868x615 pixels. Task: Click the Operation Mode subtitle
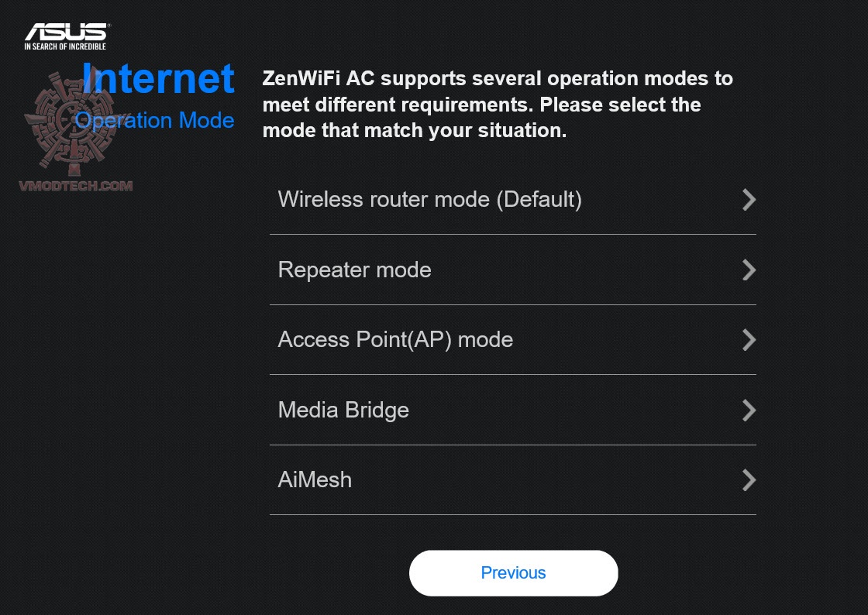[155, 121]
